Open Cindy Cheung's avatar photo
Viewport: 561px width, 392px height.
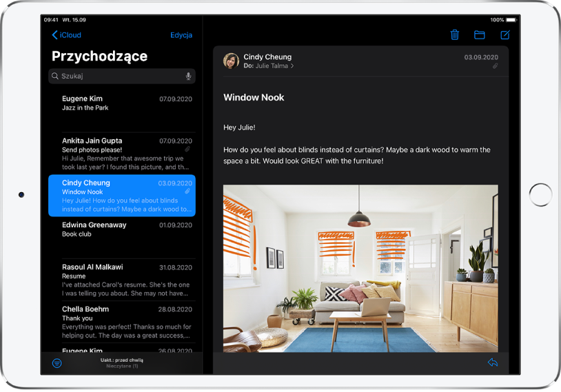pyautogui.click(x=231, y=61)
